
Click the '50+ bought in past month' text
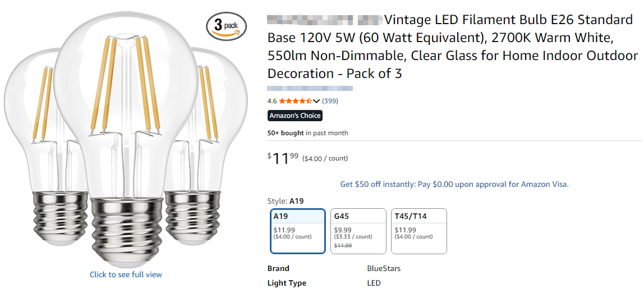point(307,133)
